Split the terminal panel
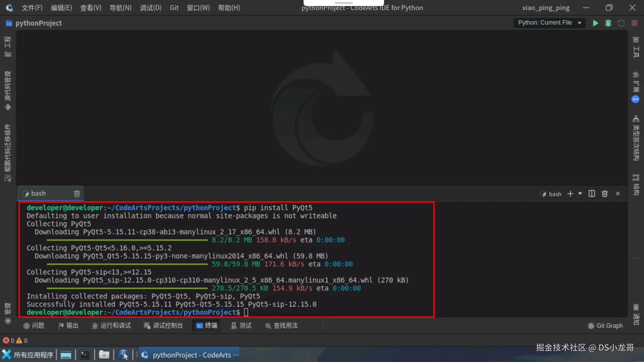This screenshot has height=362, width=644. [x=592, y=194]
